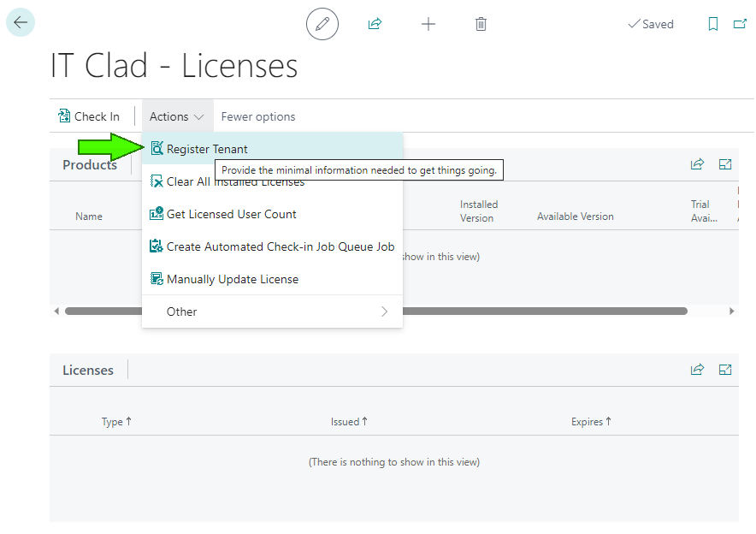Click the Clear All Installed Licenses icon
Screen dimensions: 756x534
(x=157, y=181)
